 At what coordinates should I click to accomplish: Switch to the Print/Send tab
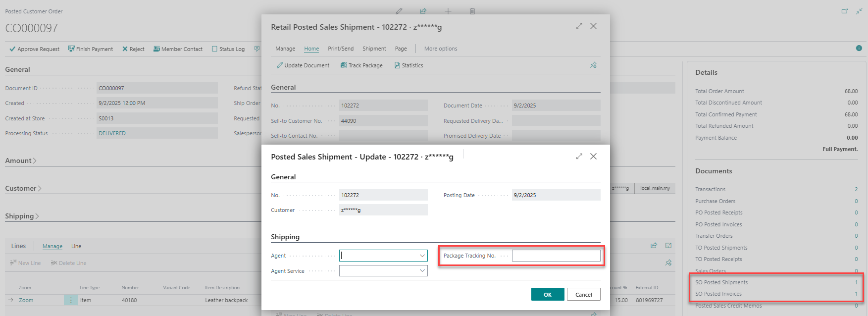click(340, 49)
